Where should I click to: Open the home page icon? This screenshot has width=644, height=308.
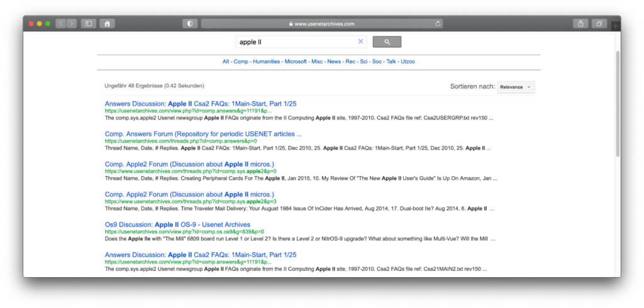(x=107, y=24)
